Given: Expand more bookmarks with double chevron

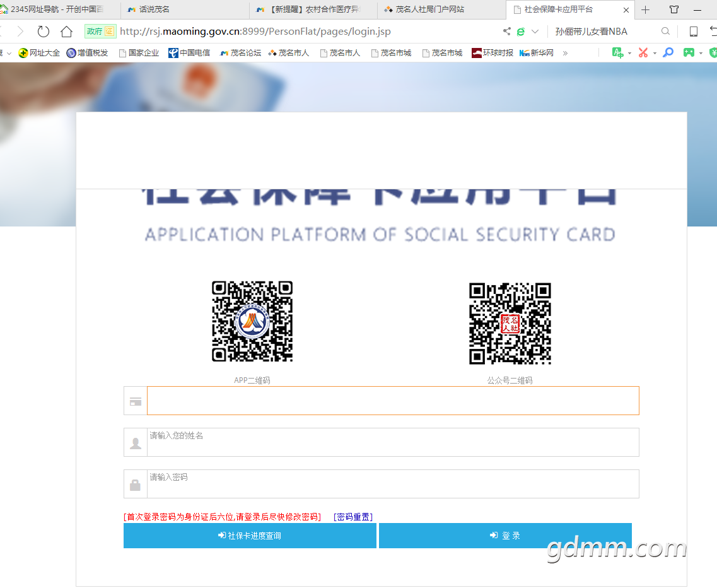Looking at the screenshot, I should (x=565, y=53).
